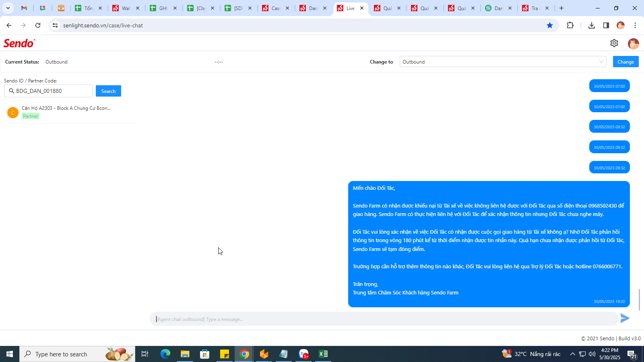
Task: Click the last 30/05/2025 09:32 message bubble
Action: point(609,167)
